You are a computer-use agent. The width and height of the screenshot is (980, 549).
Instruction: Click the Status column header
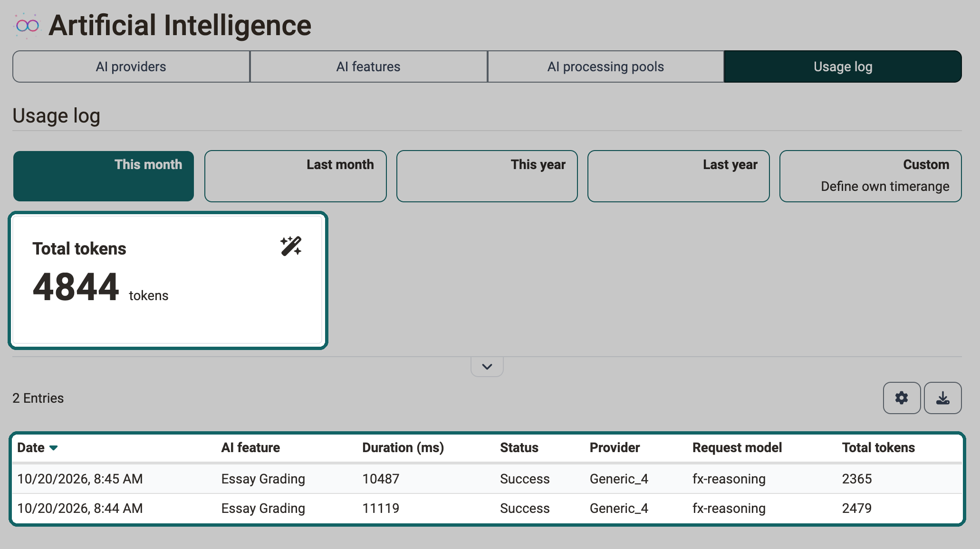click(519, 448)
